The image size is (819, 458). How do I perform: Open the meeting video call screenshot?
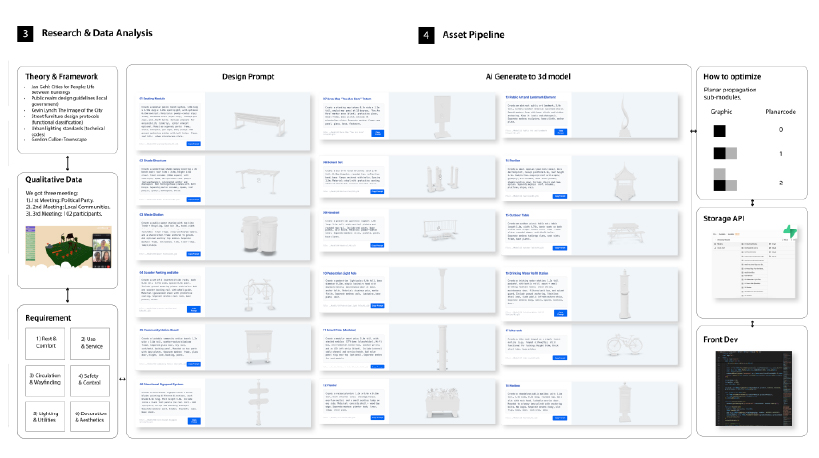pyautogui.click(x=68, y=247)
